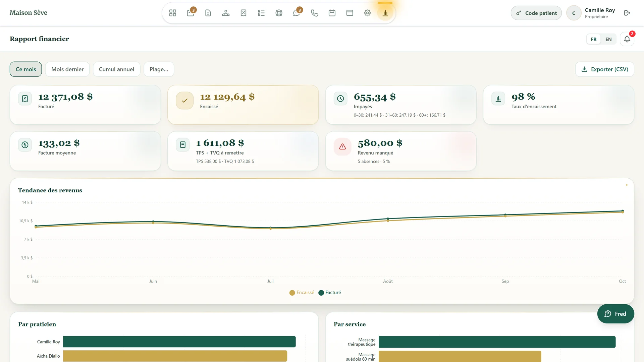Click the Juil data point on revenue chart

point(271,228)
